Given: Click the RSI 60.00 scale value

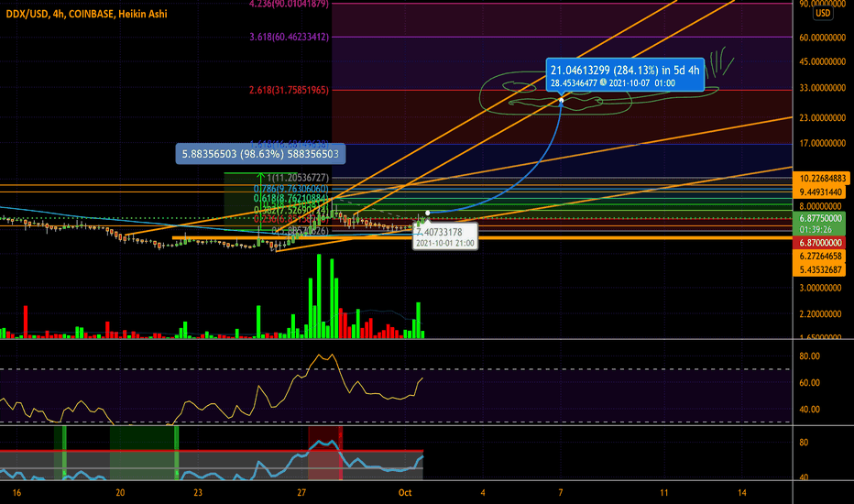Looking at the screenshot, I should pos(809,383).
